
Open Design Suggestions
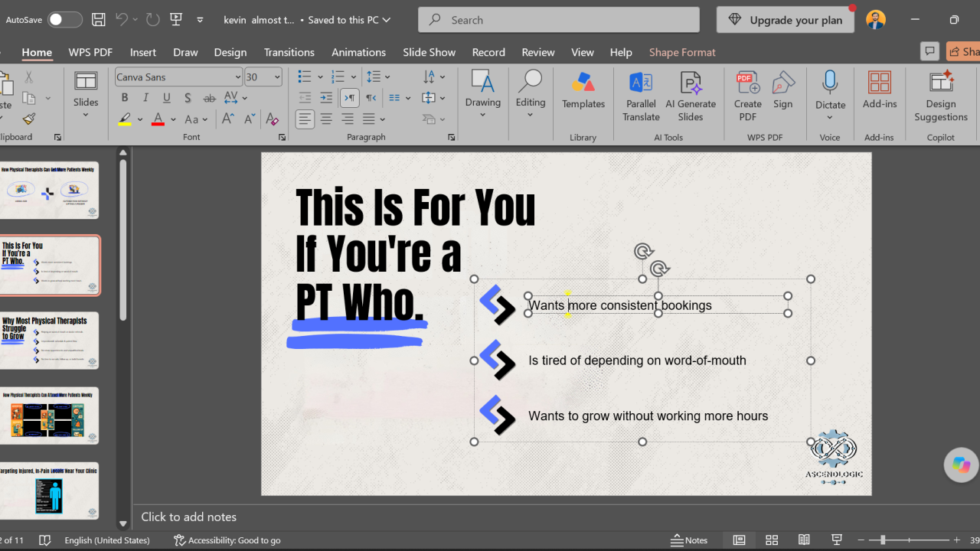[941, 96]
